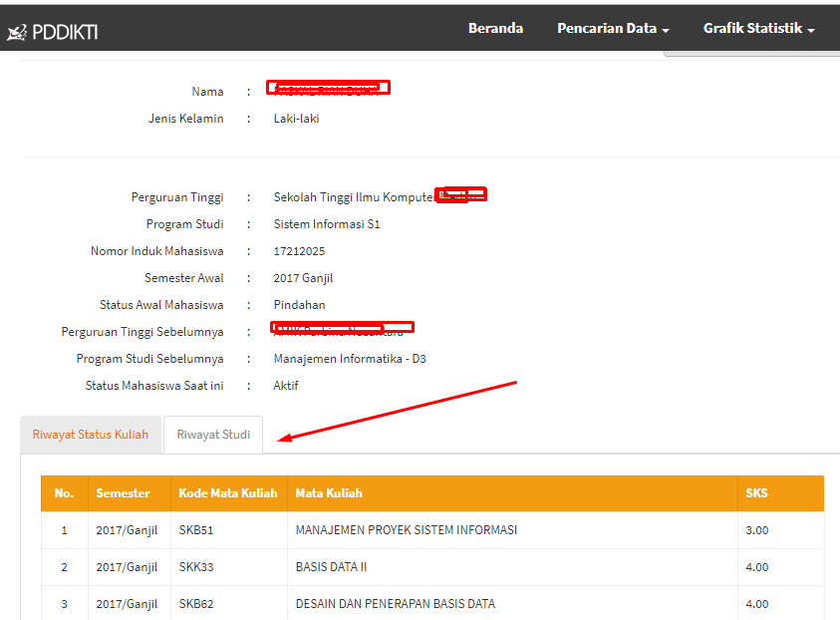Click the 'Sistem Informasi S1' program value
Screen dimensions: 840x620
pyautogui.click(x=327, y=224)
